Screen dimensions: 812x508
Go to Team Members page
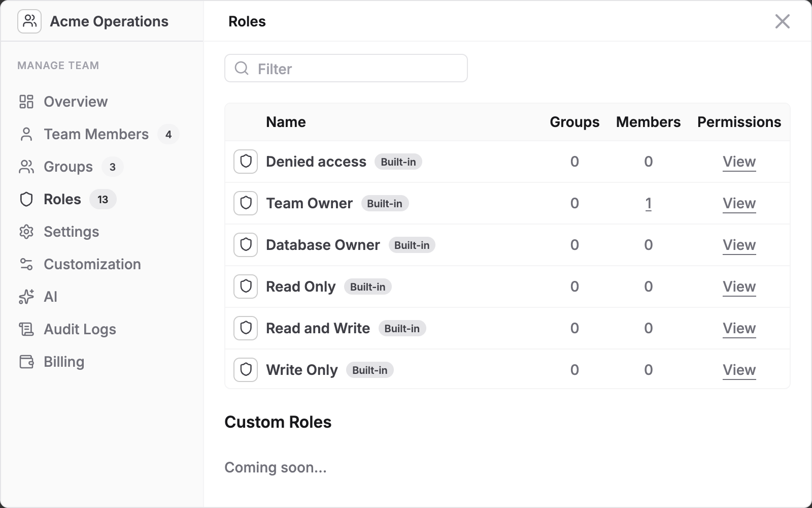tap(96, 134)
